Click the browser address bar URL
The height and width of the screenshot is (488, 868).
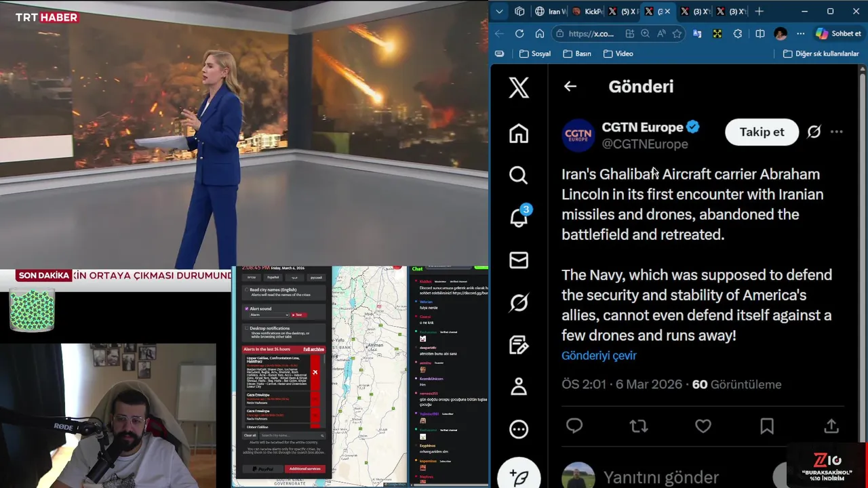tap(591, 33)
